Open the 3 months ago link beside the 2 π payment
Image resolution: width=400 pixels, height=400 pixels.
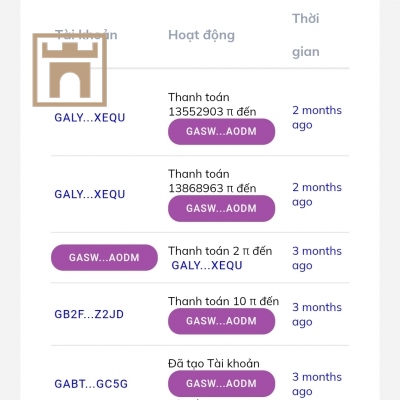pyautogui.click(x=317, y=258)
